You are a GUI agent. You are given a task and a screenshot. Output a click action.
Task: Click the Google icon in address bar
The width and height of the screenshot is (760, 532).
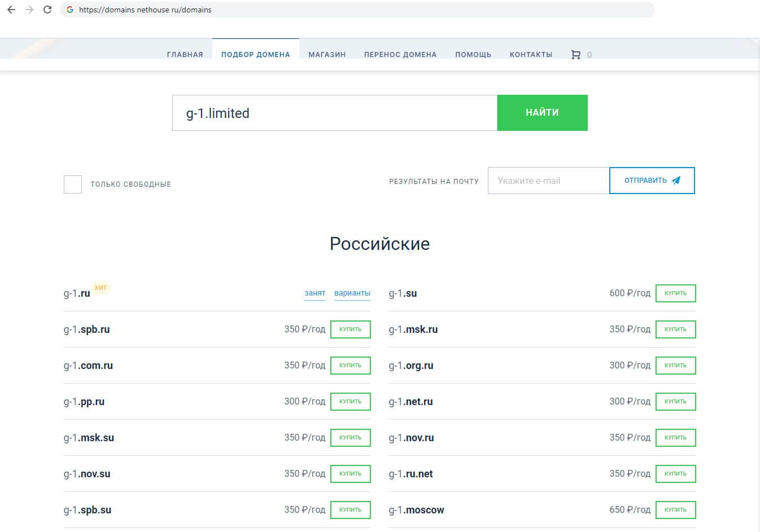(70, 10)
